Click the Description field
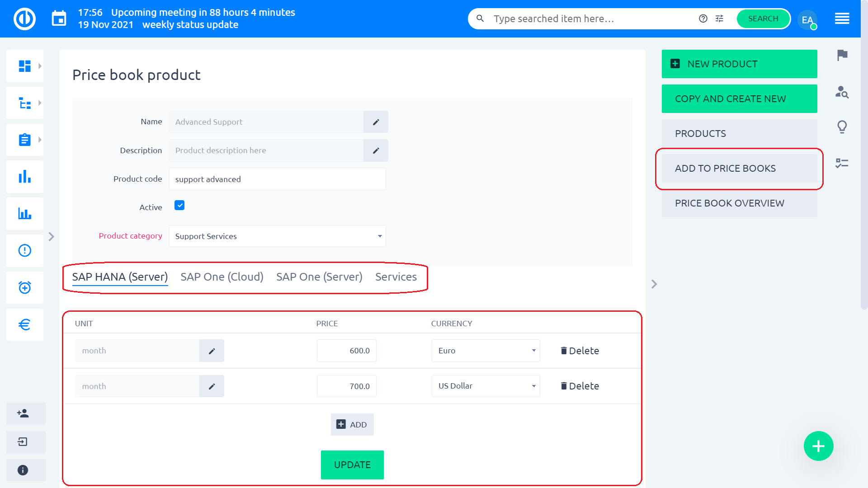 pos(266,150)
